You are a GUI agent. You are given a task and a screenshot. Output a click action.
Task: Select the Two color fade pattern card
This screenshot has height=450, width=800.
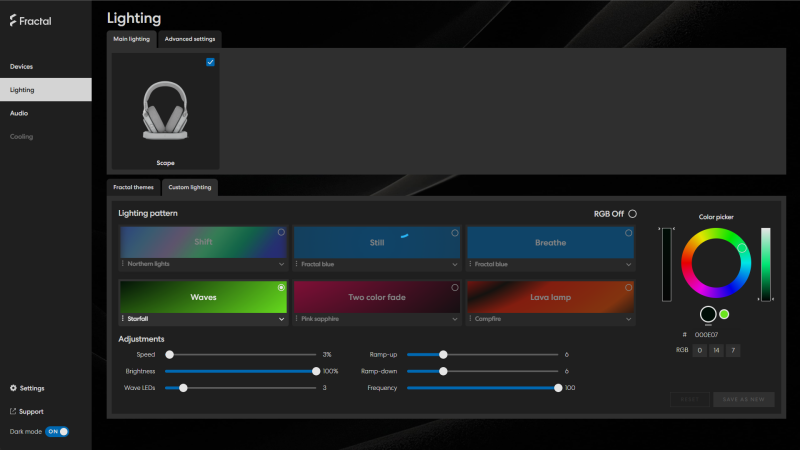click(x=377, y=297)
